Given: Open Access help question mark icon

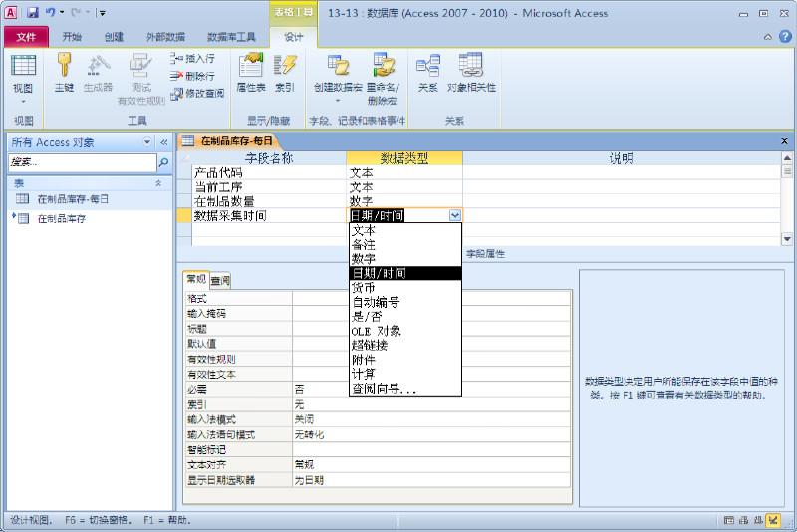Looking at the screenshot, I should (x=785, y=36).
